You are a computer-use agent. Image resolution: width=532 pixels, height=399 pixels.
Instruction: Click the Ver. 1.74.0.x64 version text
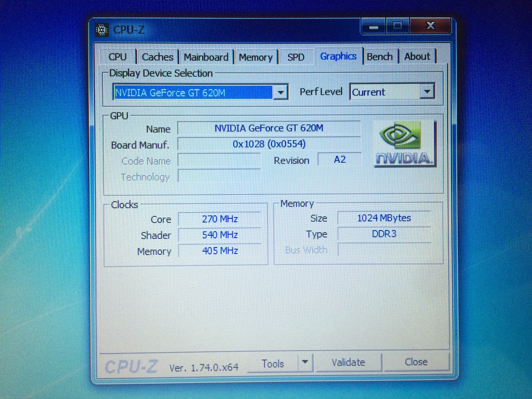[x=204, y=368]
